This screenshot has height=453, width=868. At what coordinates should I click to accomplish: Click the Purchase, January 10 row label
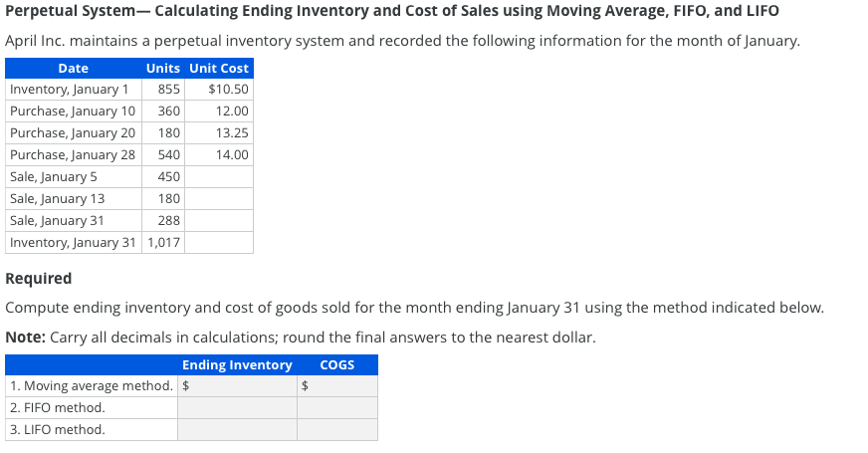pyautogui.click(x=73, y=112)
